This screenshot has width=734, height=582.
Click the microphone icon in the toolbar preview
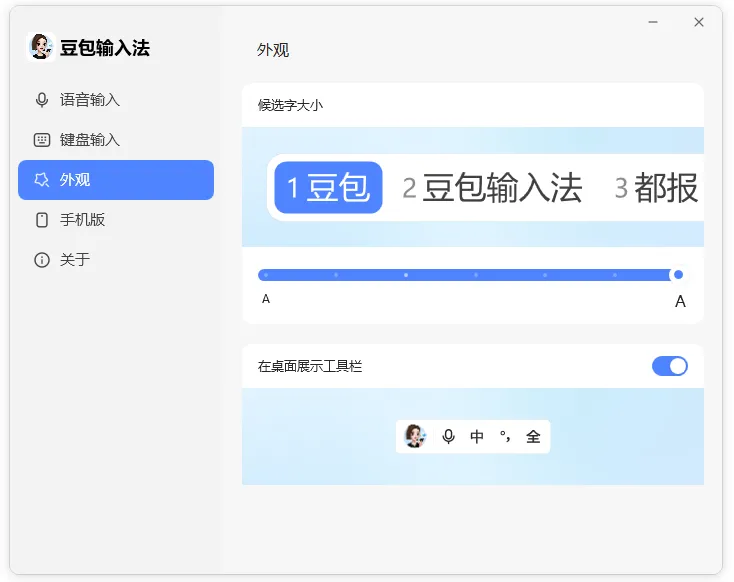tap(448, 436)
